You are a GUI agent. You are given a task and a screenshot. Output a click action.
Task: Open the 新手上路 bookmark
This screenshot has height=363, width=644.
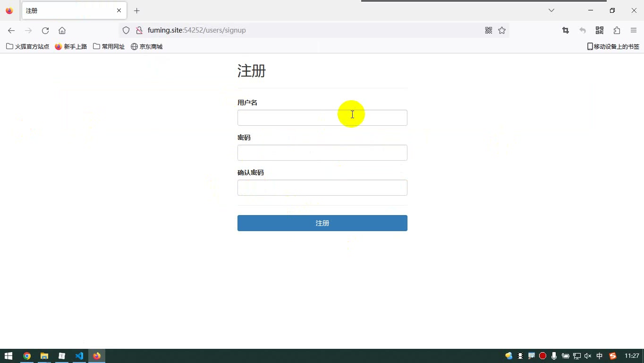point(71,46)
